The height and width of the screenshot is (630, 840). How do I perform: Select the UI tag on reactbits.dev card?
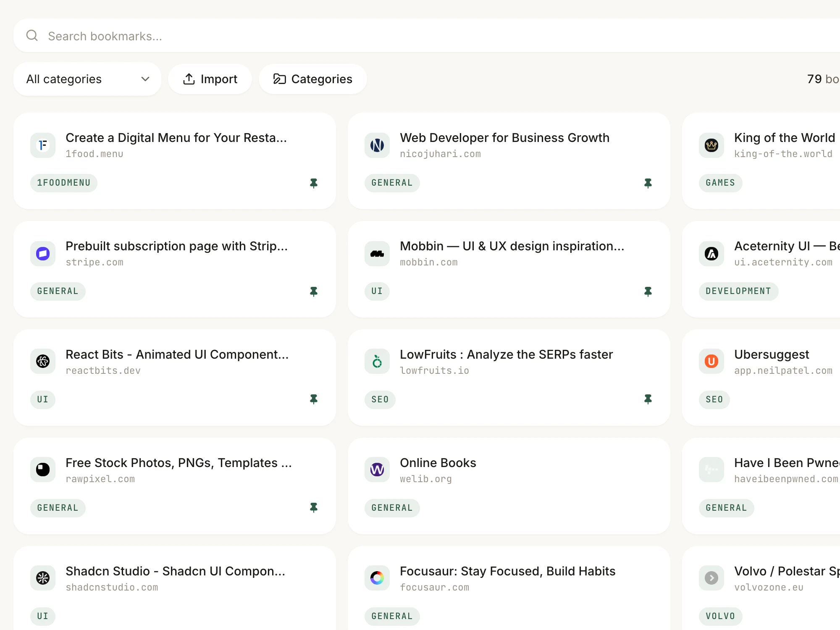(43, 399)
